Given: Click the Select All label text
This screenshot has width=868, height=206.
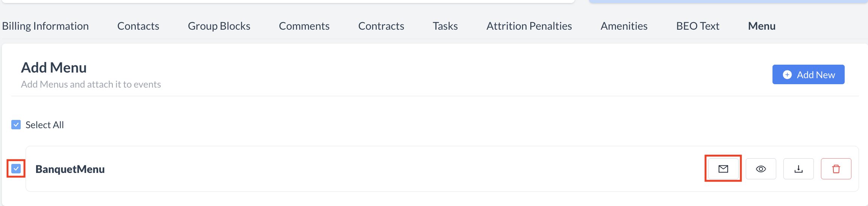Looking at the screenshot, I should click(44, 125).
